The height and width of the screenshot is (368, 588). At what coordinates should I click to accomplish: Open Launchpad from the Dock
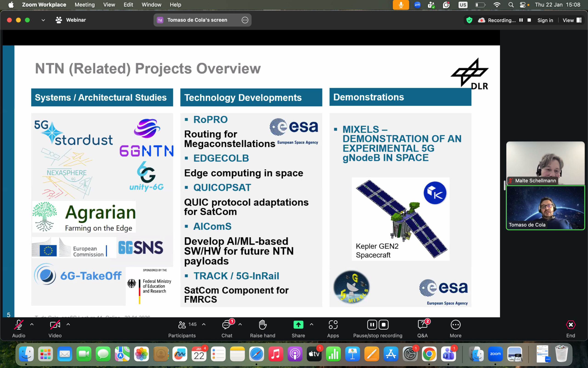45,354
